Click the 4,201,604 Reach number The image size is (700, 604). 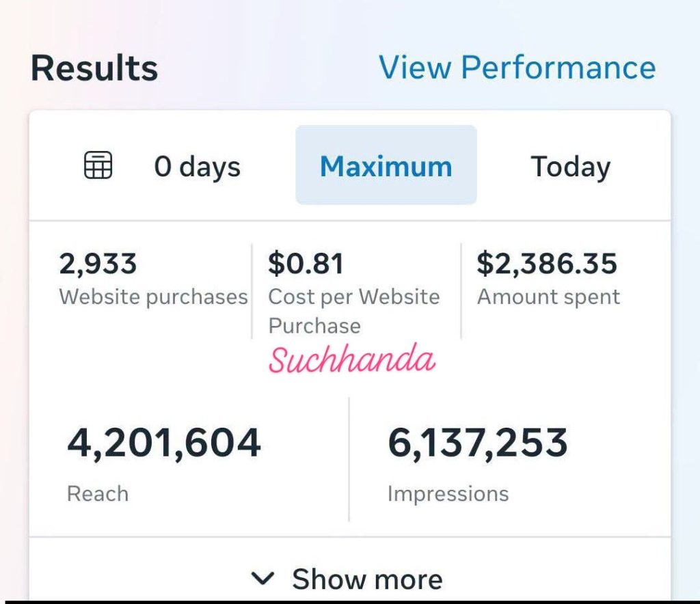164,443
